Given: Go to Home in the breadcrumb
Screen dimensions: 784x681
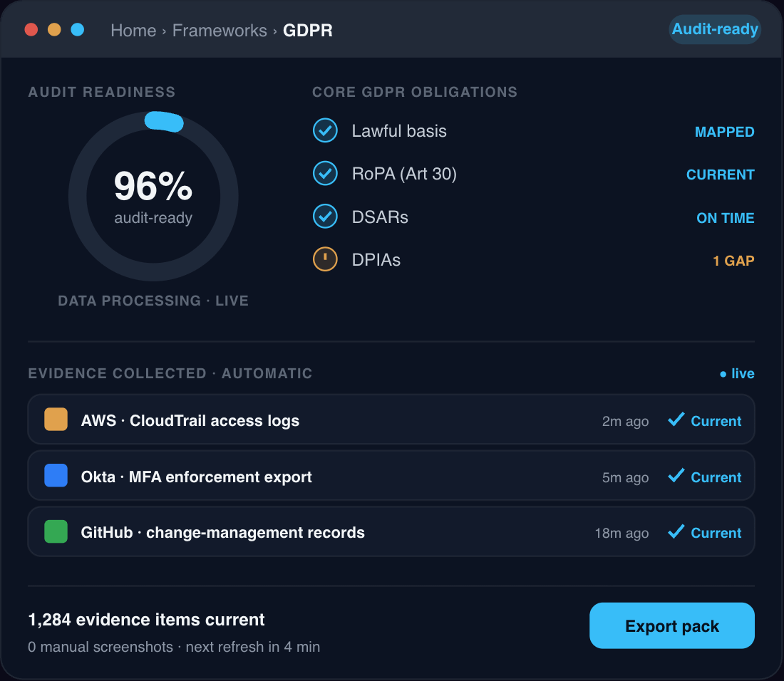Looking at the screenshot, I should [x=133, y=31].
